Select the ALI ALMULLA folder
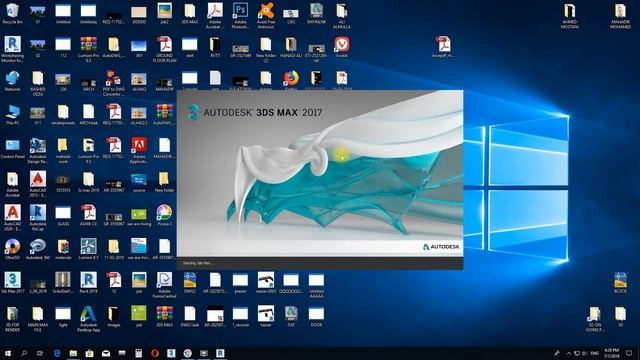640x360 pixels. point(342,16)
